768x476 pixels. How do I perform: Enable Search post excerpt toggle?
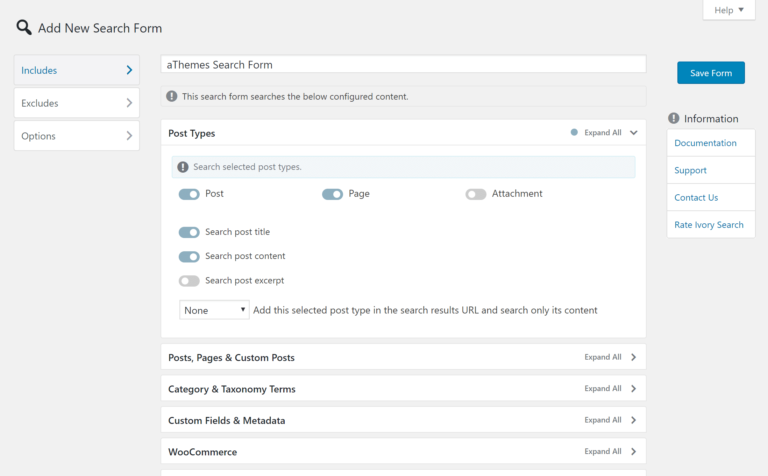pos(189,281)
